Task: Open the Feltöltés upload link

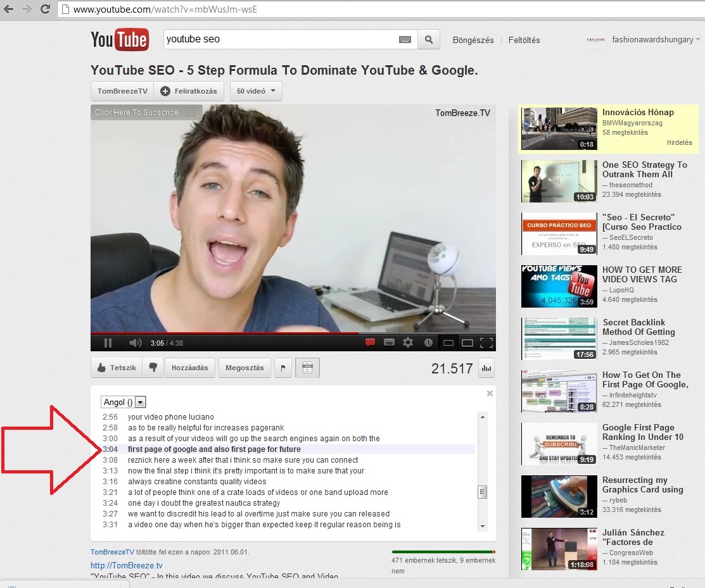Action: [524, 40]
